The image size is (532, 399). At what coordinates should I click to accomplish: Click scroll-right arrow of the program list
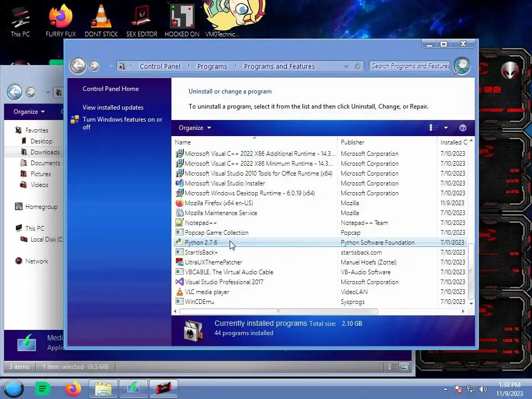tap(463, 312)
